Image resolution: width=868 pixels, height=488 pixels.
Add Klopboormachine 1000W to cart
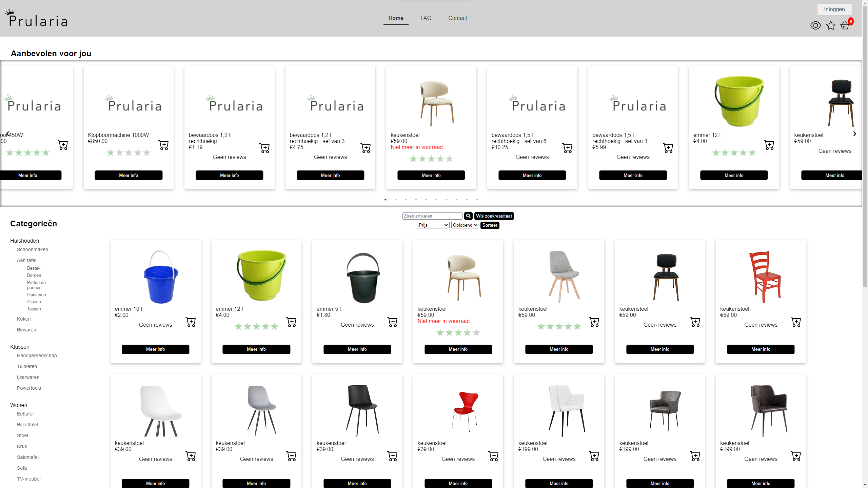click(x=163, y=145)
